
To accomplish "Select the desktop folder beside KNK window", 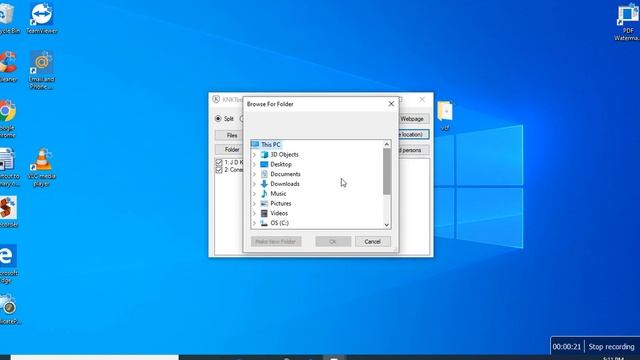I will point(445,116).
